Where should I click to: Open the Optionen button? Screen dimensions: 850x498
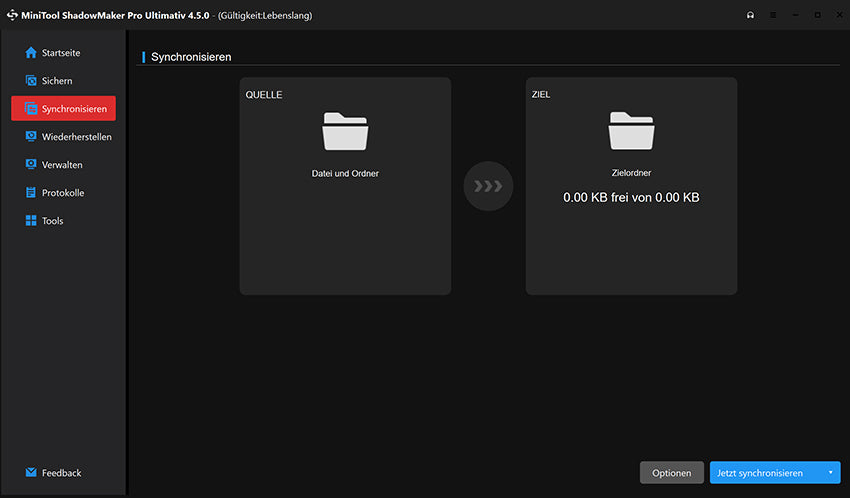pos(671,473)
